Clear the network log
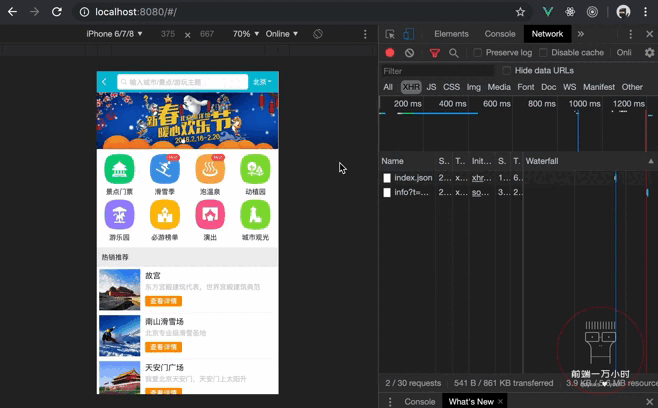 [x=410, y=52]
